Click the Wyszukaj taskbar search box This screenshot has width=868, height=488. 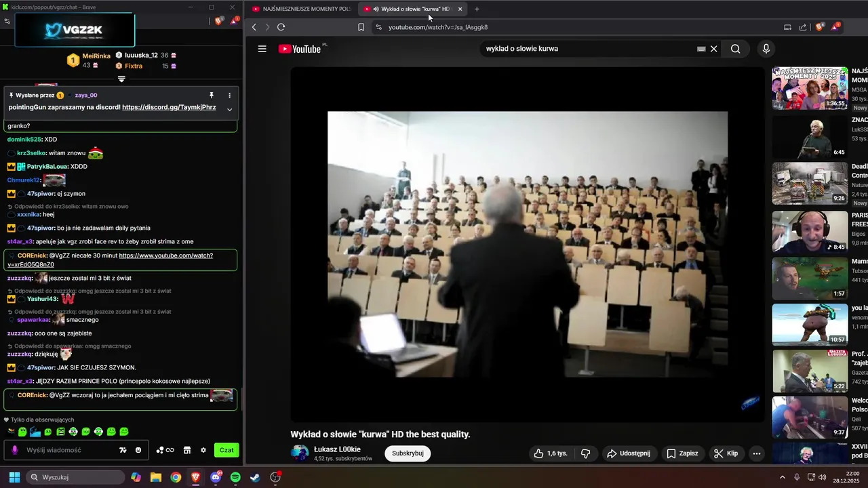pos(75,477)
